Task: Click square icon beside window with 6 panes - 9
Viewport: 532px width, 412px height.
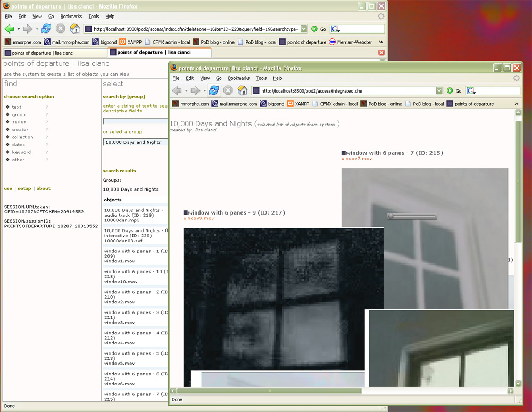Action: click(186, 213)
